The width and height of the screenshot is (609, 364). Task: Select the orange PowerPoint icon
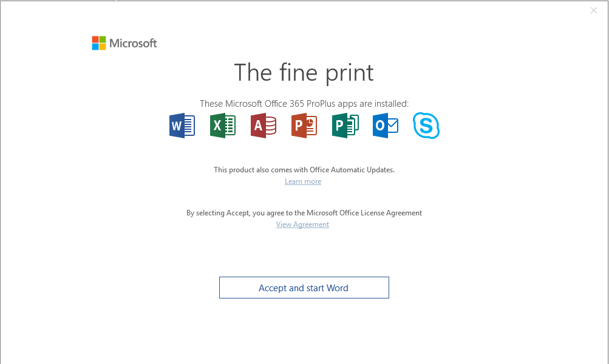tap(304, 126)
